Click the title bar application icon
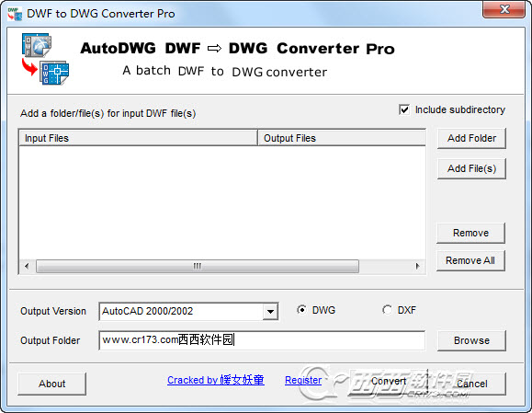The height and width of the screenshot is (413, 532). [x=15, y=14]
